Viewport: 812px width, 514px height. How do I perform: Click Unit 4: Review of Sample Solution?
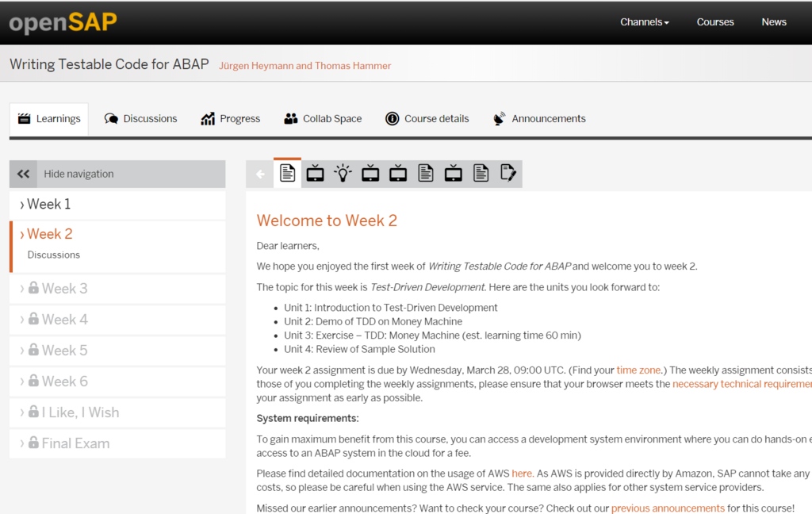pos(359,349)
